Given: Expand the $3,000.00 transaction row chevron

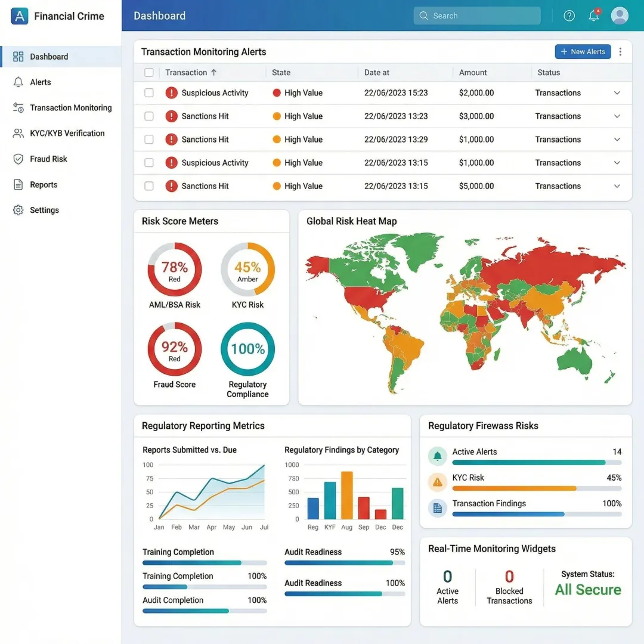Looking at the screenshot, I should (x=617, y=116).
